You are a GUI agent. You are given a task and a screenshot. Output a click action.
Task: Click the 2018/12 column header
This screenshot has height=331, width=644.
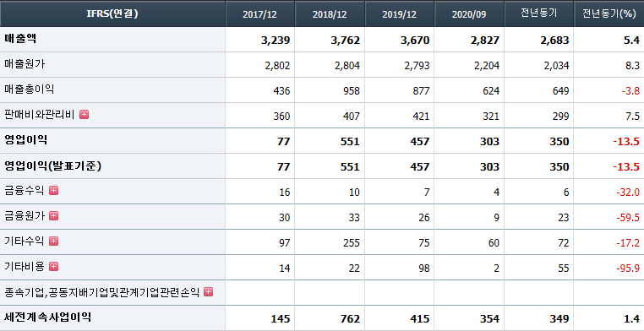click(330, 14)
